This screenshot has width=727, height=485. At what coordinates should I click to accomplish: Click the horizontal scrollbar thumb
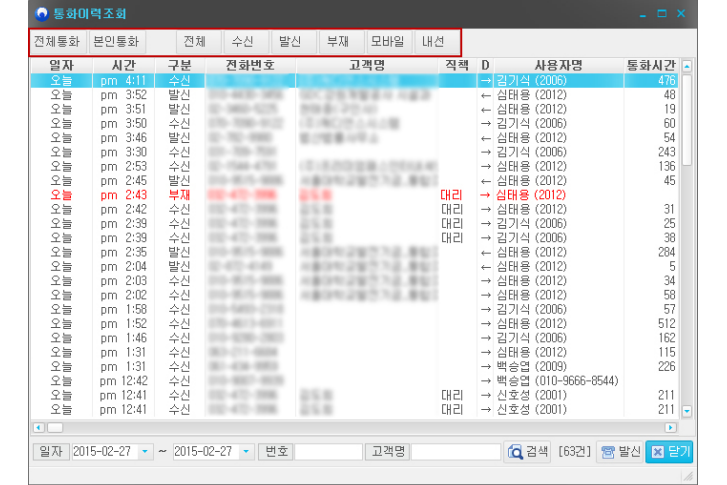(x=54, y=428)
